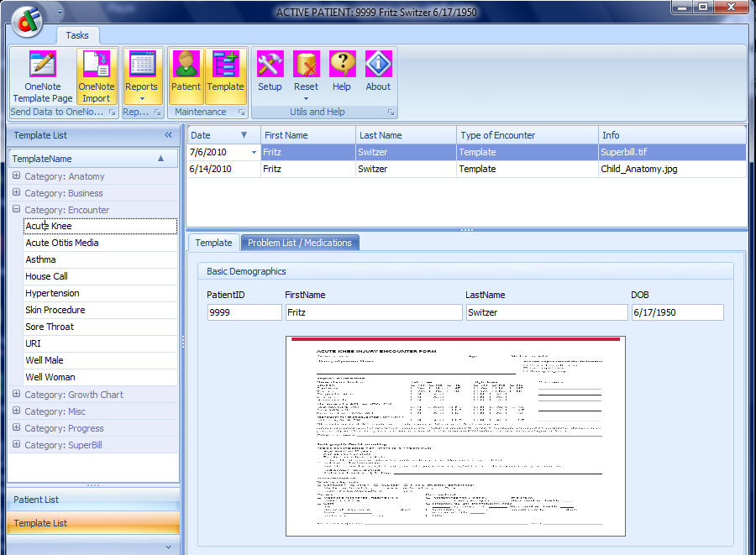Screen dimensions: 756x555
Task: Open the Help question mark icon
Action: pyautogui.click(x=342, y=65)
